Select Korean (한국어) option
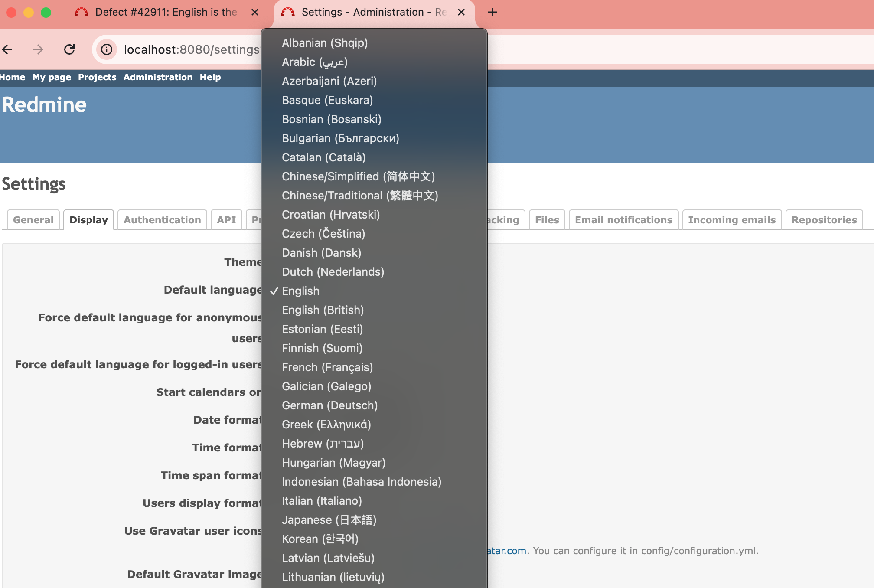The height and width of the screenshot is (588, 874). click(x=374, y=539)
